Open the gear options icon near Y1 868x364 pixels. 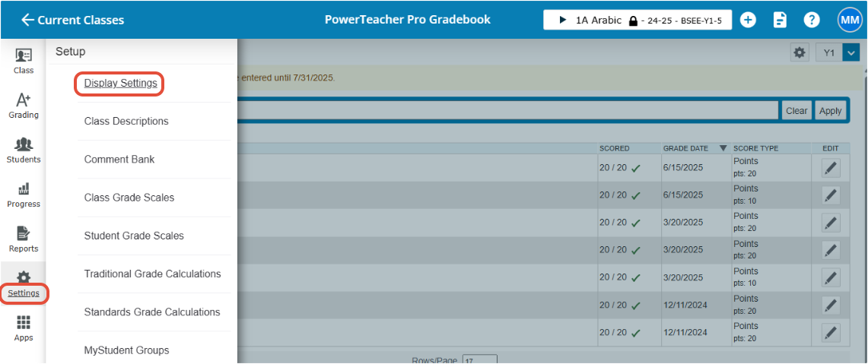pyautogui.click(x=800, y=52)
